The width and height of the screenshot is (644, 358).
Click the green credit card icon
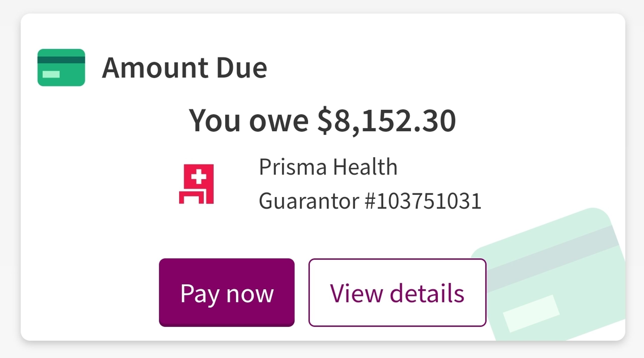point(61,67)
